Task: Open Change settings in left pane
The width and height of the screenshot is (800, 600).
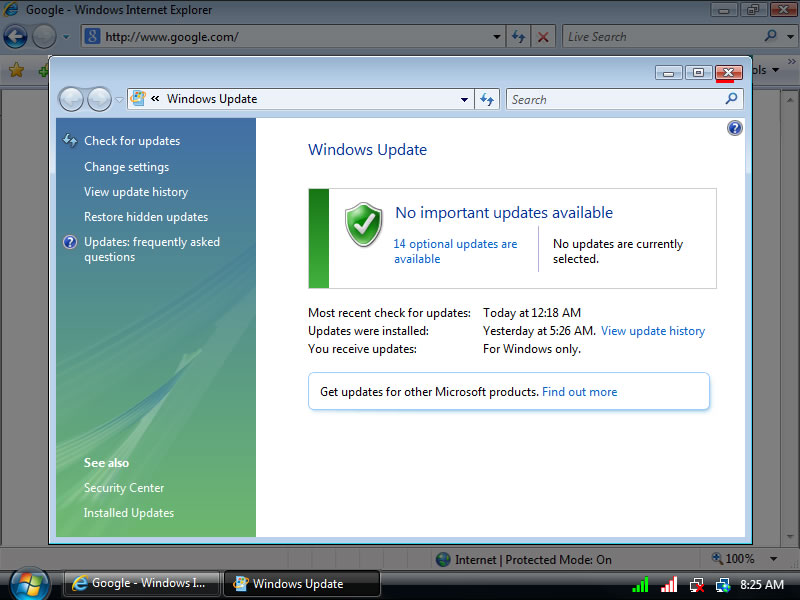Action: (126, 167)
